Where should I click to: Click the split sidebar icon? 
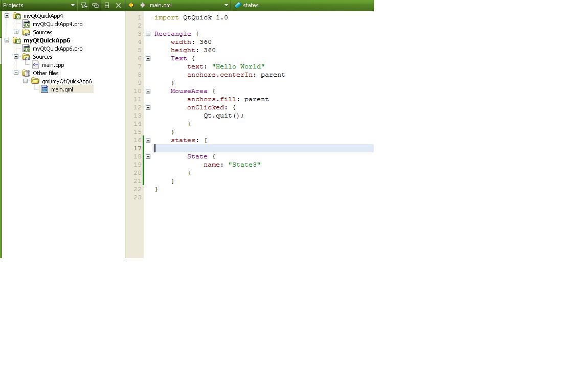click(x=107, y=5)
